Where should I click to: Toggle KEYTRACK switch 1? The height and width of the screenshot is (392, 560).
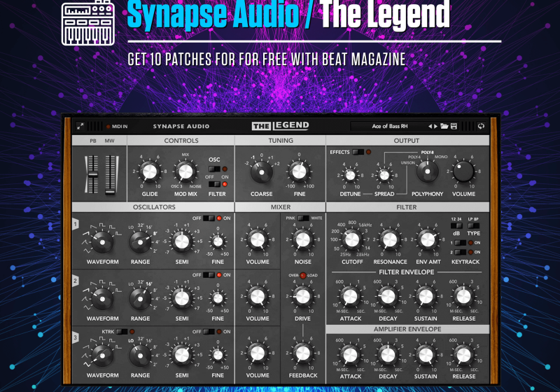[460, 243]
